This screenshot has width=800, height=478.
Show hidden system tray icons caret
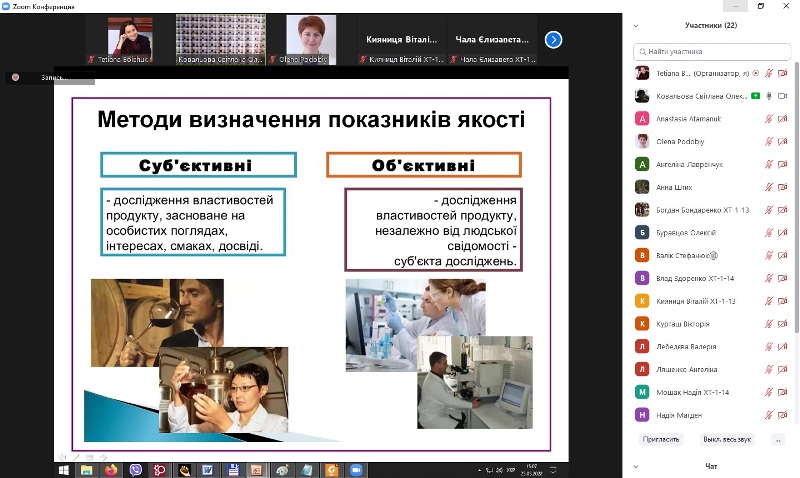pyautogui.click(x=479, y=470)
